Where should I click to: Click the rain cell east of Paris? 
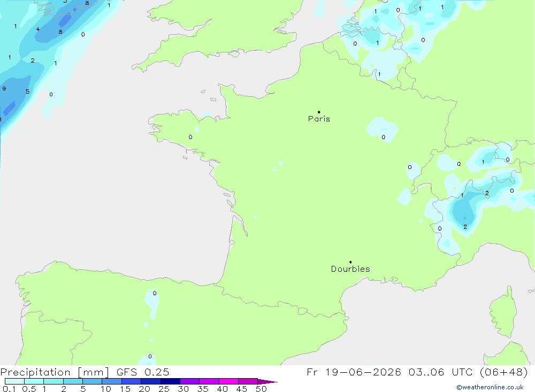(382, 129)
